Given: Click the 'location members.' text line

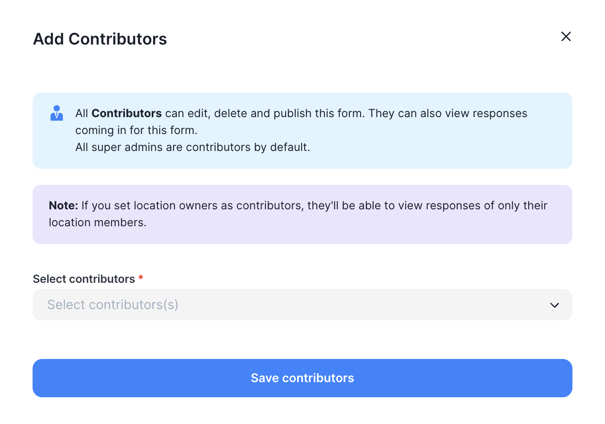Looking at the screenshot, I should 98,223.
